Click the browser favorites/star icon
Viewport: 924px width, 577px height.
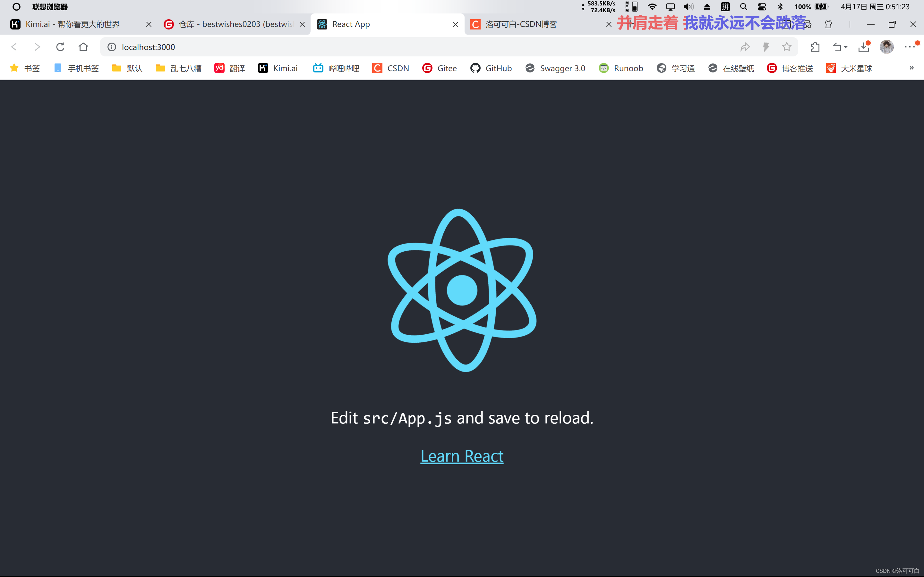pyautogui.click(x=787, y=46)
